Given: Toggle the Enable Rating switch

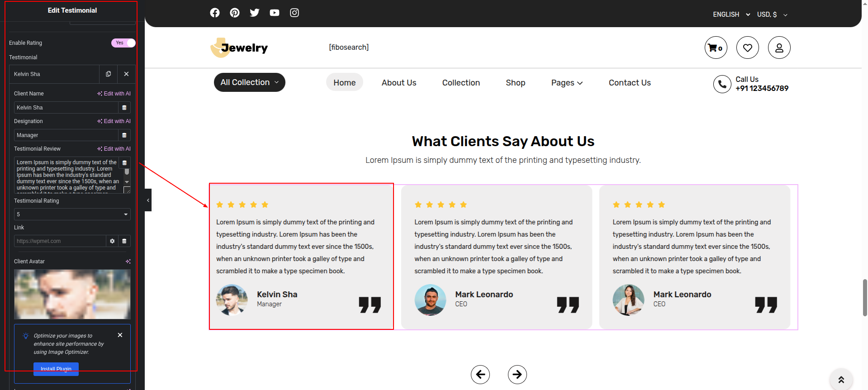Looking at the screenshot, I should pyautogui.click(x=123, y=43).
